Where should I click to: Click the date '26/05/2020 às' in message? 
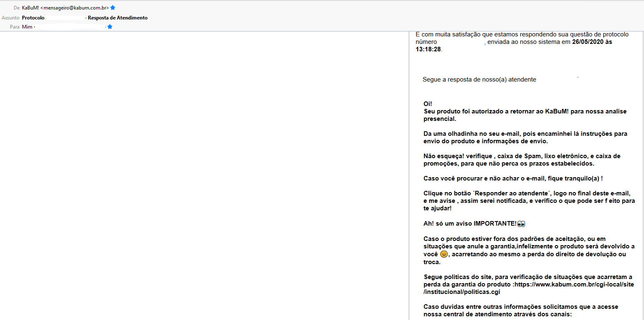point(592,42)
